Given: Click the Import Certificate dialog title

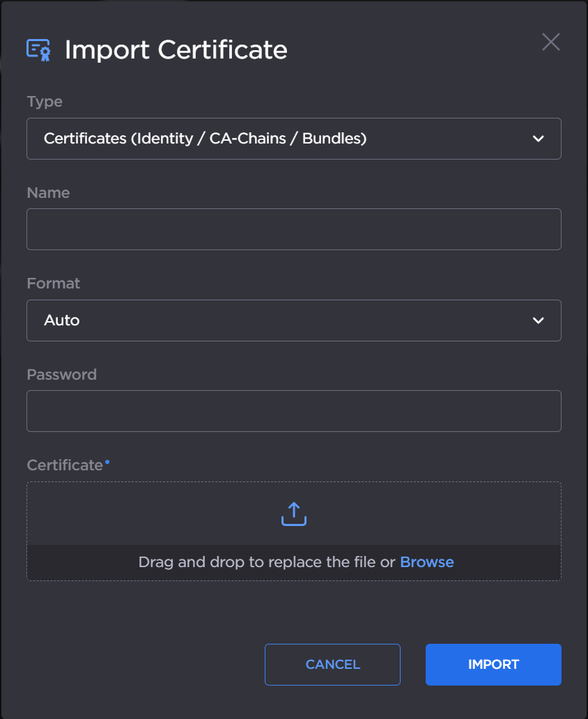Looking at the screenshot, I should [176, 49].
